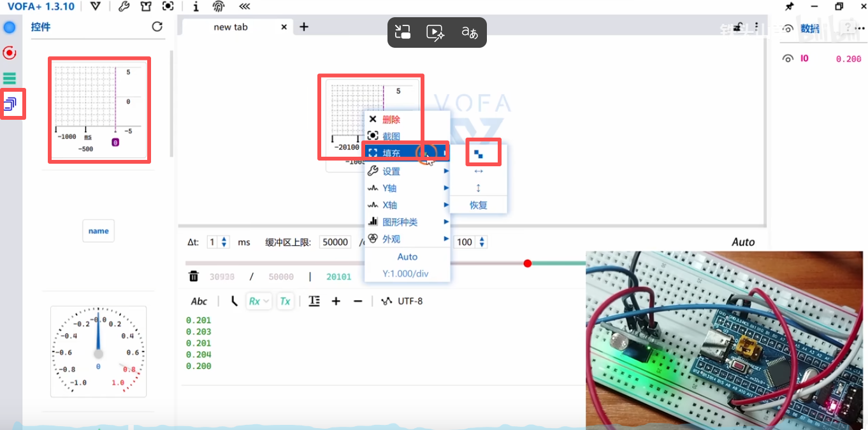Decrease font size with the minus icon
The height and width of the screenshot is (430, 868).
[x=358, y=301]
